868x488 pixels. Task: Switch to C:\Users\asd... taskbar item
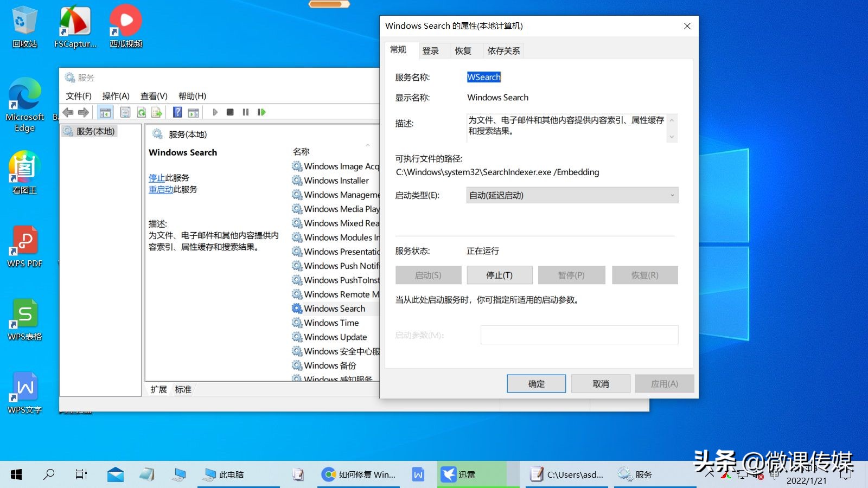(x=567, y=474)
